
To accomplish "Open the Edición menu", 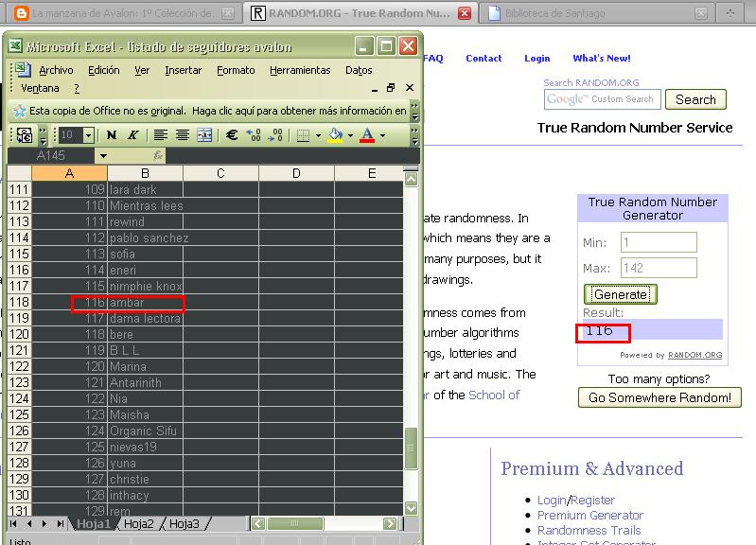I will 104,70.
